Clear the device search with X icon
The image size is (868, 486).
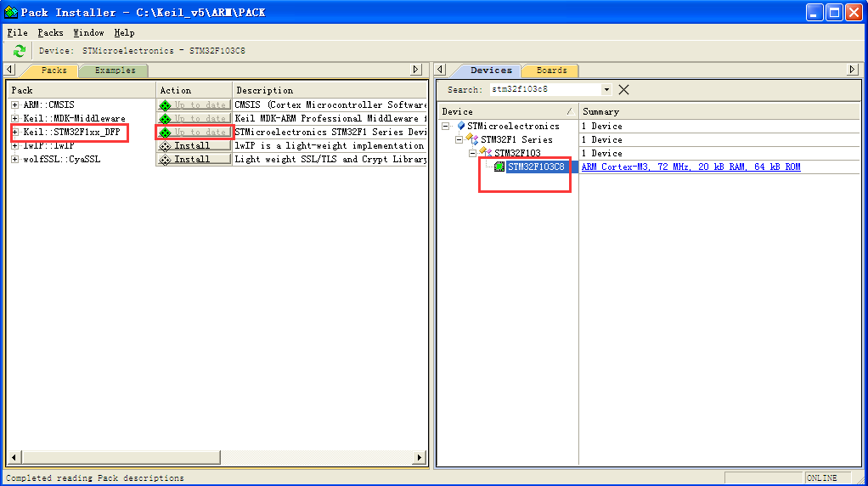624,90
